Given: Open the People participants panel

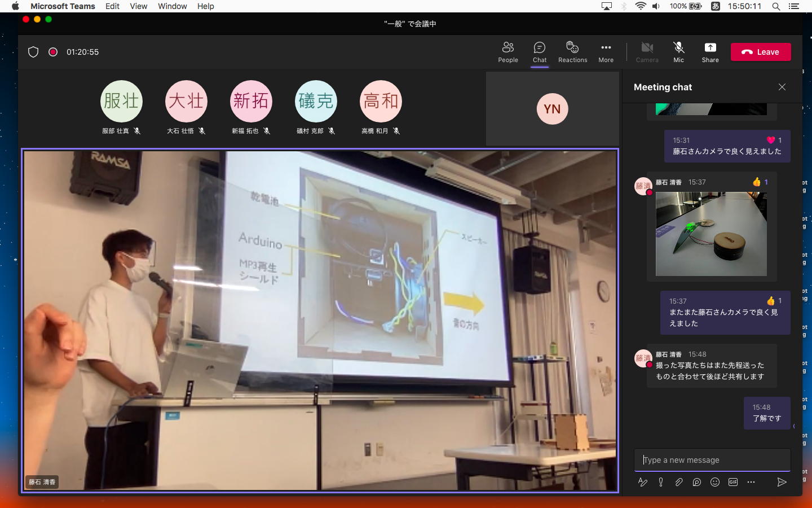Looking at the screenshot, I should pos(507,52).
